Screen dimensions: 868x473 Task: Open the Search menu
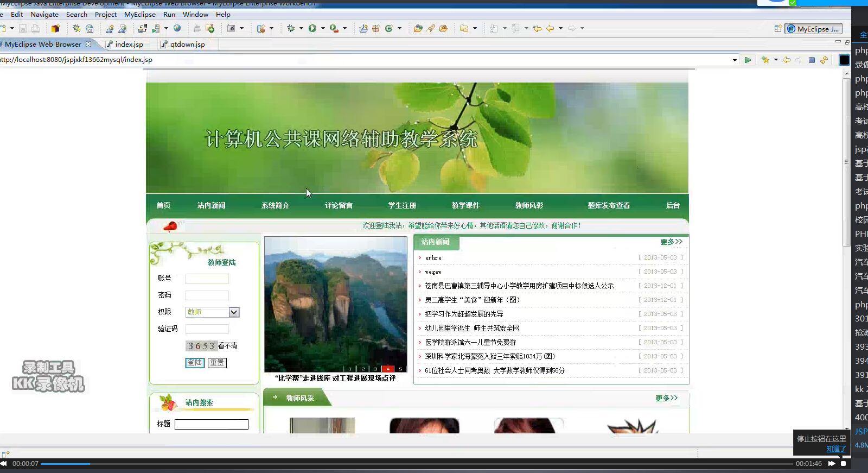click(x=76, y=15)
